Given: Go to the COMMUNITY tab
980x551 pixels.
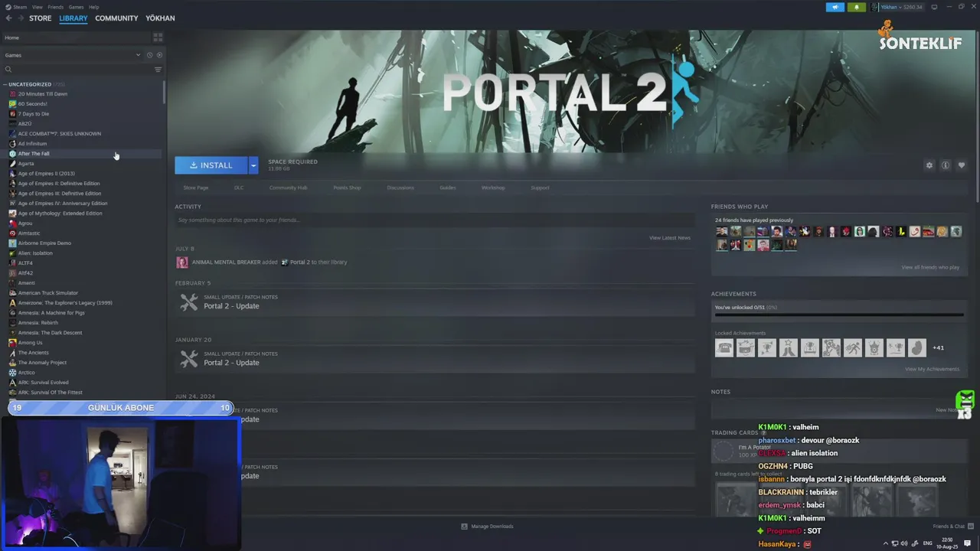Looking at the screenshot, I should pos(116,18).
